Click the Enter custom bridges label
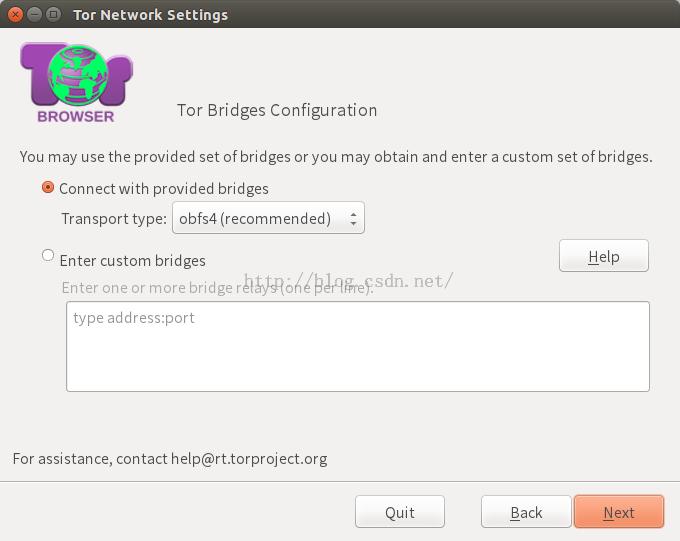 [x=133, y=261]
